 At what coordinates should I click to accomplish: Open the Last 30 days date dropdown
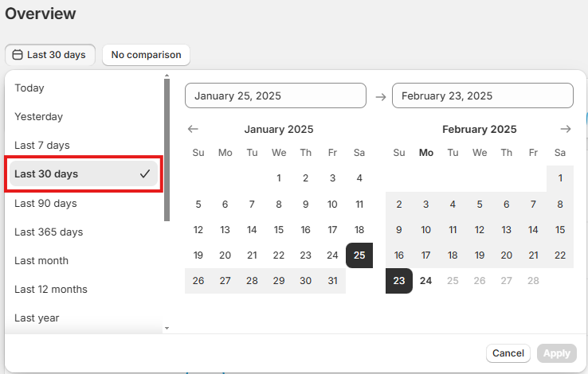point(50,55)
